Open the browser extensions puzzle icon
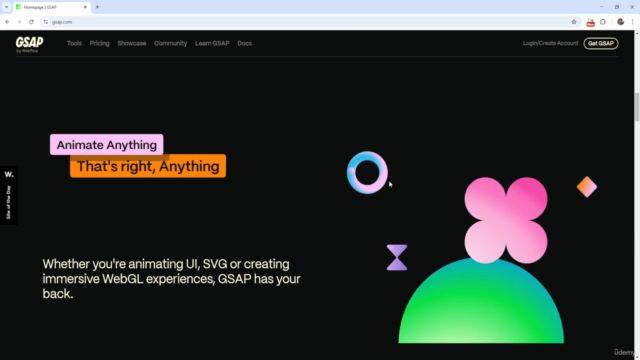Screen dimensions: 640x360 pos(603,22)
